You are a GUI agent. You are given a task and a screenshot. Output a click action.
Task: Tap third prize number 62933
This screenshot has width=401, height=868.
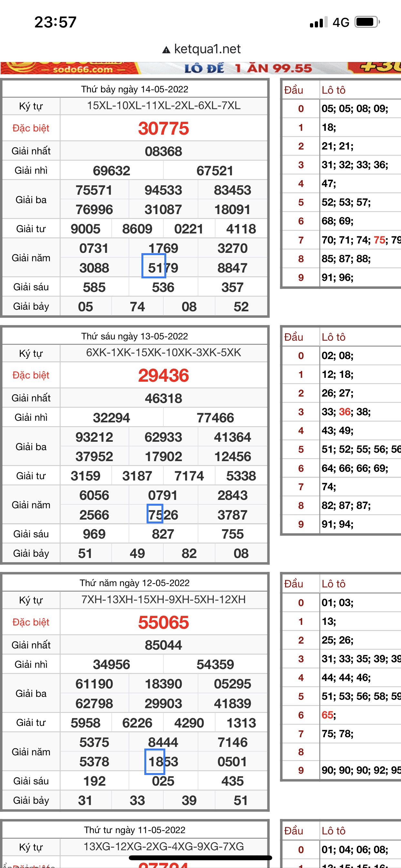click(x=163, y=437)
